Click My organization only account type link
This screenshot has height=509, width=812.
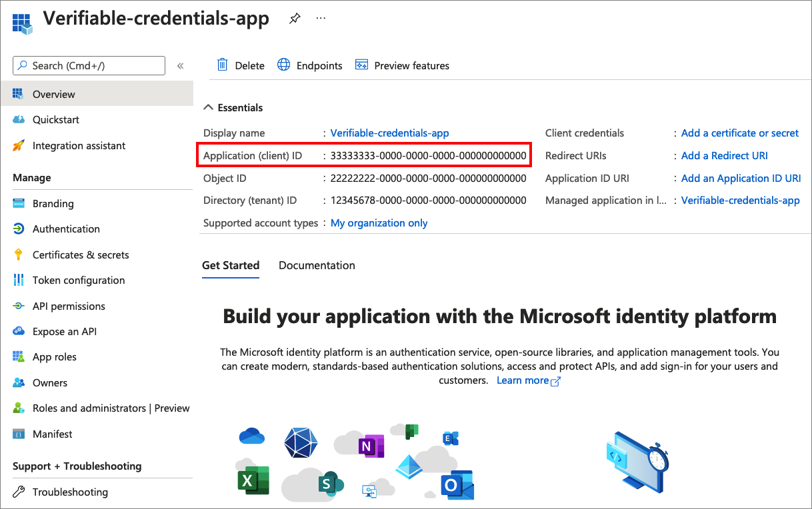click(x=379, y=223)
